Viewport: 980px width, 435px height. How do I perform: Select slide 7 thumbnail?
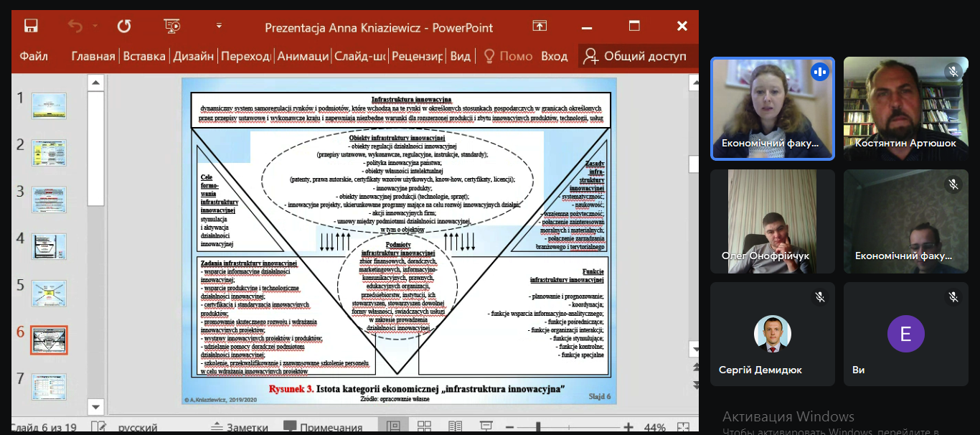(x=50, y=387)
